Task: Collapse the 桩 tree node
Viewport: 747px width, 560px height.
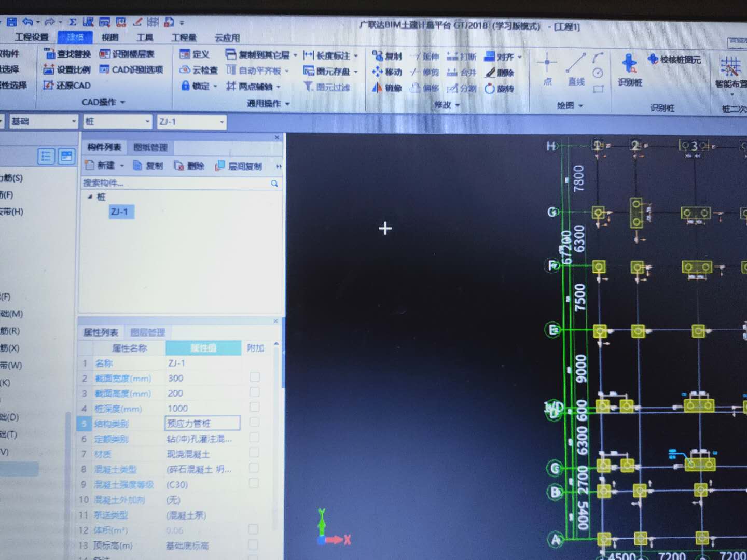Action: [x=90, y=197]
